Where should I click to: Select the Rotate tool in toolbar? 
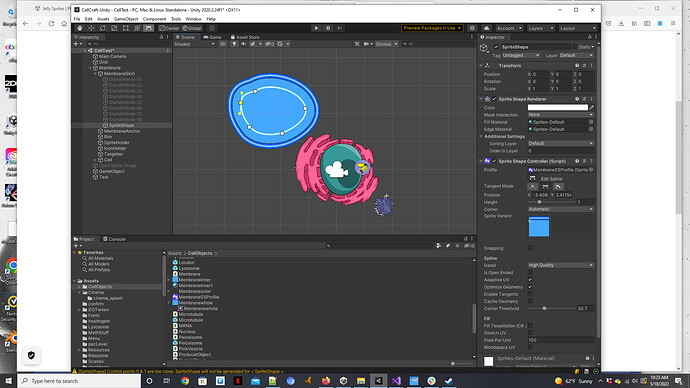103,28
